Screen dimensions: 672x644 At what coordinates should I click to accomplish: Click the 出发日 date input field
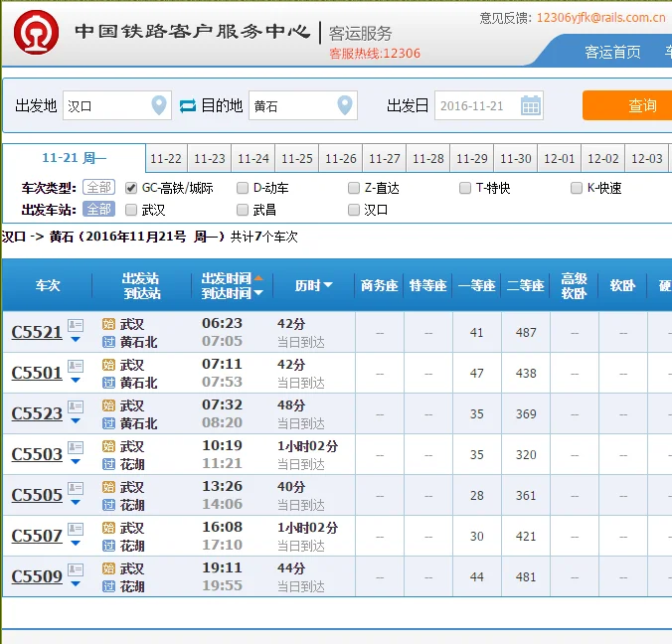pos(489,105)
